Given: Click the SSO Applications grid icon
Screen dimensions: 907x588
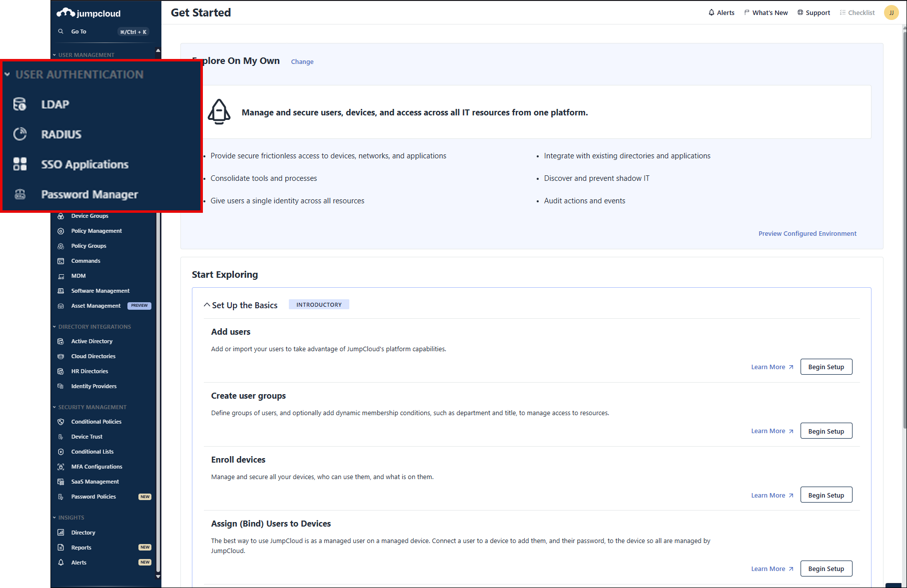Looking at the screenshot, I should (19, 164).
